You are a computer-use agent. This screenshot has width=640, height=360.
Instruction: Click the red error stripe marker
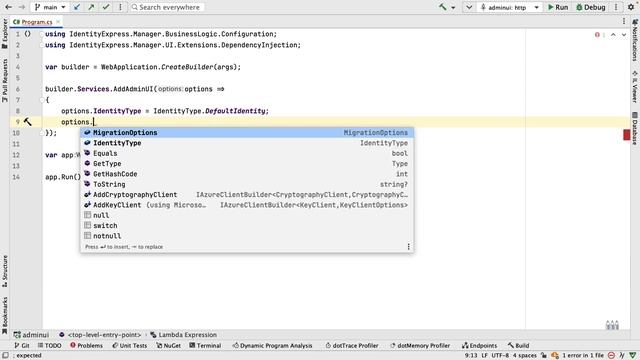click(x=627, y=135)
